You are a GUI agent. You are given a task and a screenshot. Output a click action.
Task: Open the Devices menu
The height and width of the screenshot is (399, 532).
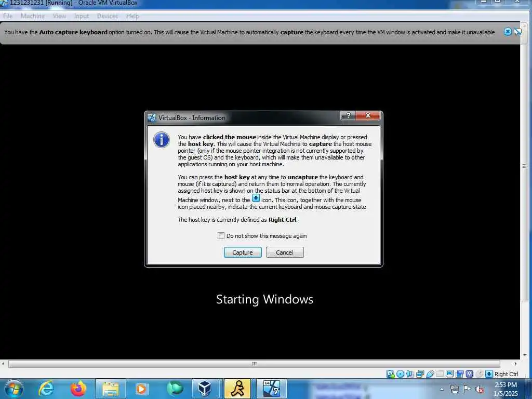107,16
